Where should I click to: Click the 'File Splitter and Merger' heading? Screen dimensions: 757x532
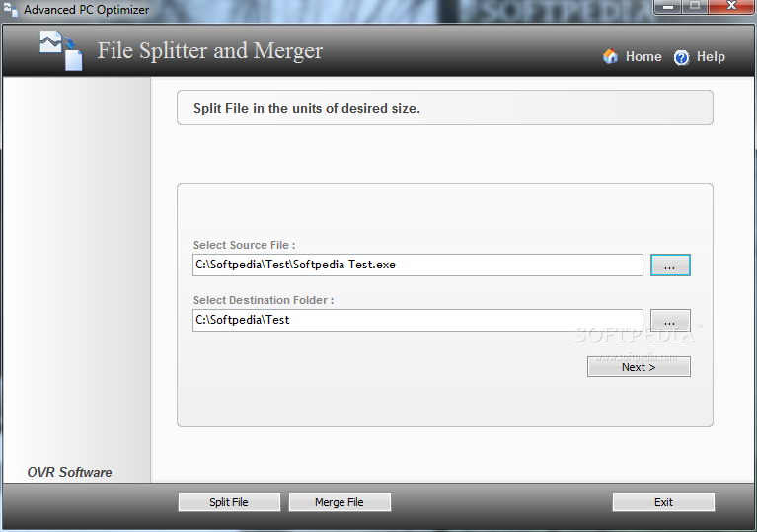click(x=210, y=51)
